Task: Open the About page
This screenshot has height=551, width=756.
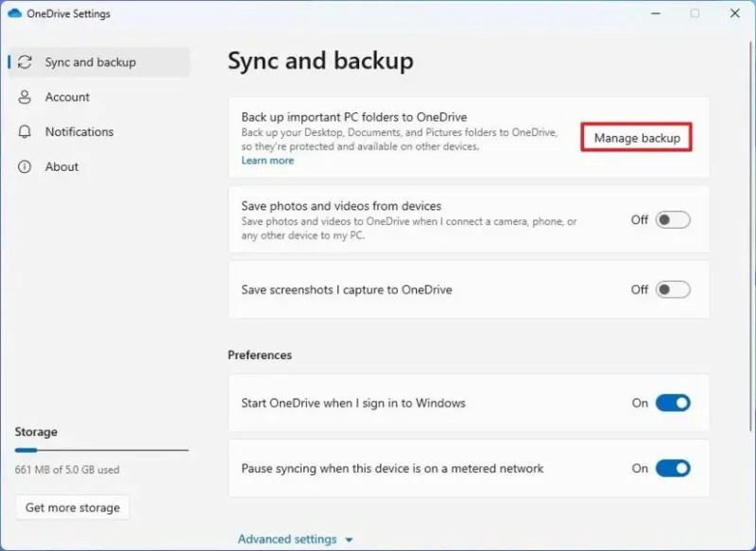Action: point(99,166)
